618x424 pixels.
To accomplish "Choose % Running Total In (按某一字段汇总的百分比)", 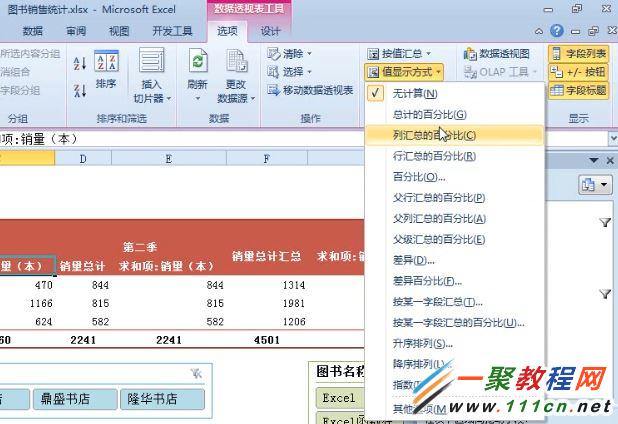I will (455, 323).
